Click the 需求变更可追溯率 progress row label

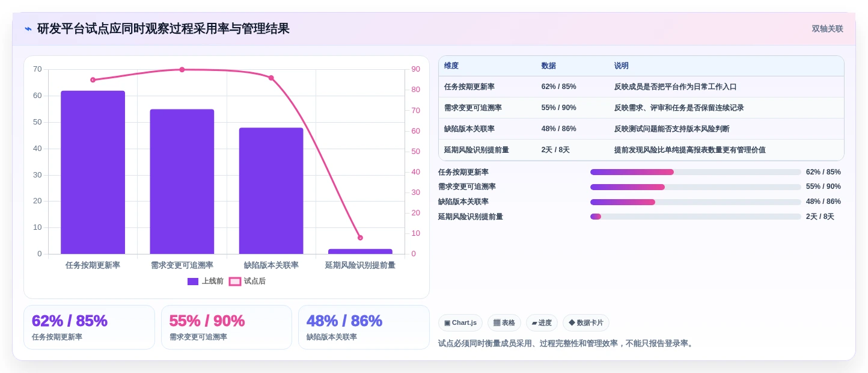click(467, 187)
